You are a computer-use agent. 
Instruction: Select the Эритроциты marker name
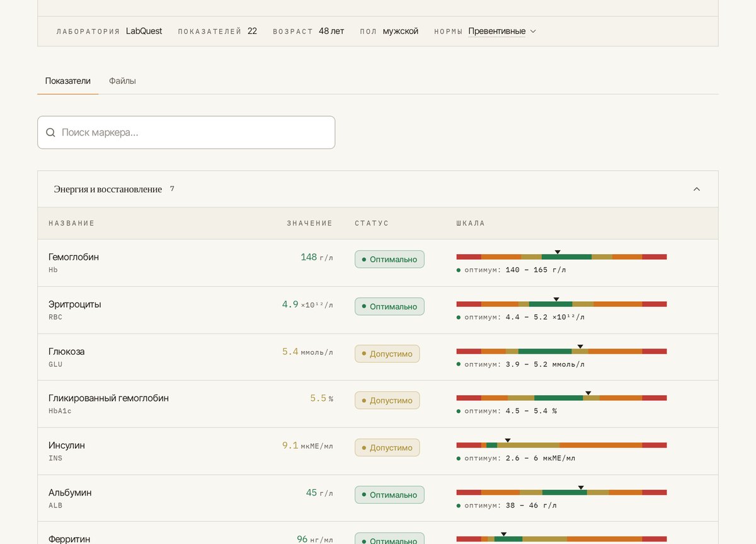(75, 304)
